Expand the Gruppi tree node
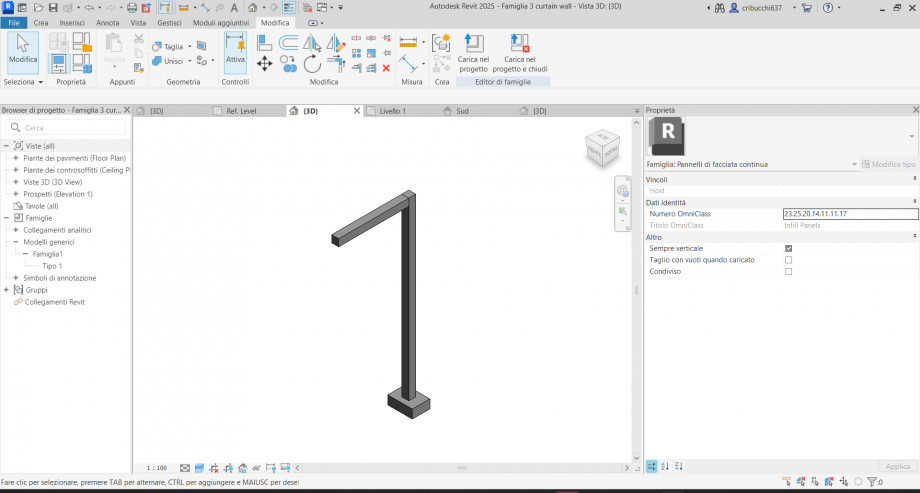 click(6, 290)
